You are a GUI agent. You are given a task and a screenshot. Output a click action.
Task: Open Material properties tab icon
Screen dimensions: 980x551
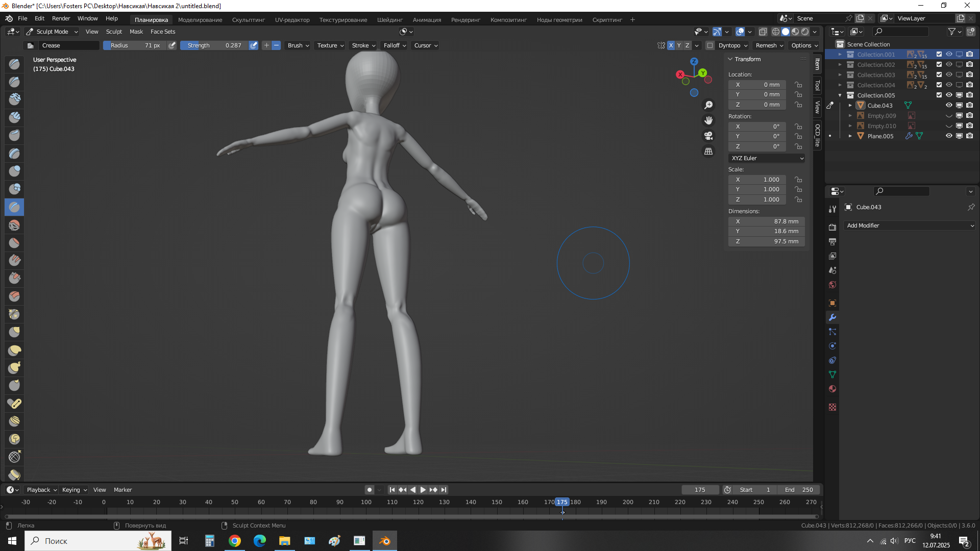tap(832, 389)
